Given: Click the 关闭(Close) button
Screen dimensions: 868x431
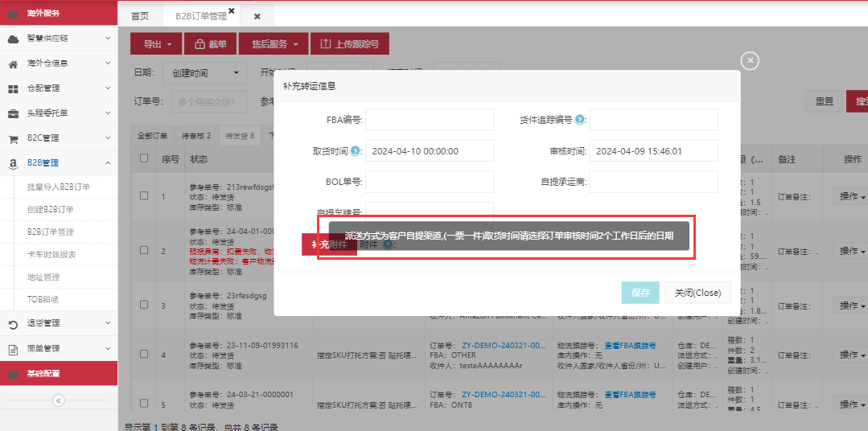Looking at the screenshot, I should pos(697,293).
